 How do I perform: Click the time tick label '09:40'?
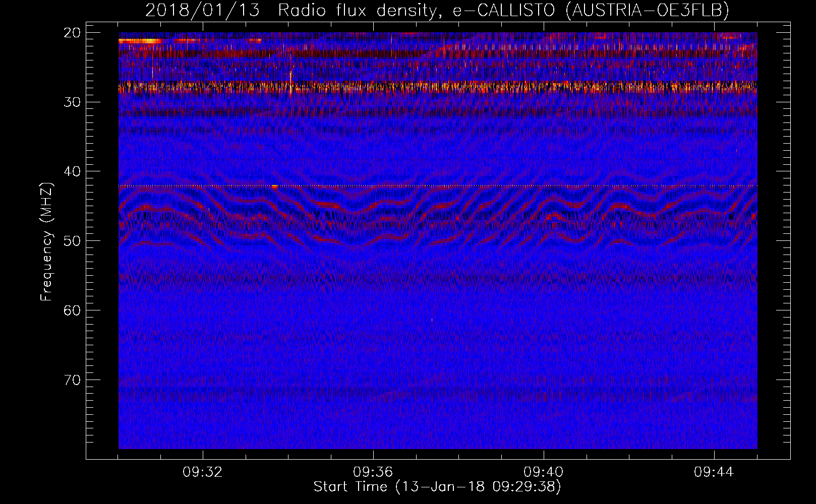(x=544, y=472)
